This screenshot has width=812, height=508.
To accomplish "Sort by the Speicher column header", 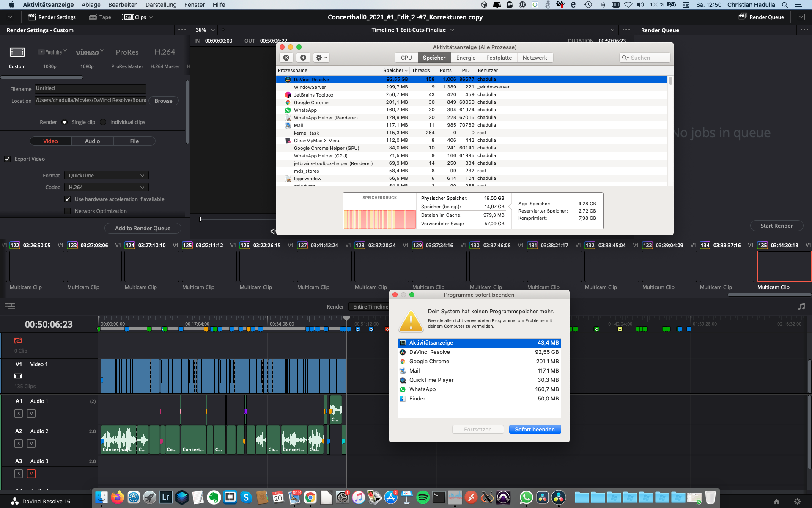I will click(395, 70).
